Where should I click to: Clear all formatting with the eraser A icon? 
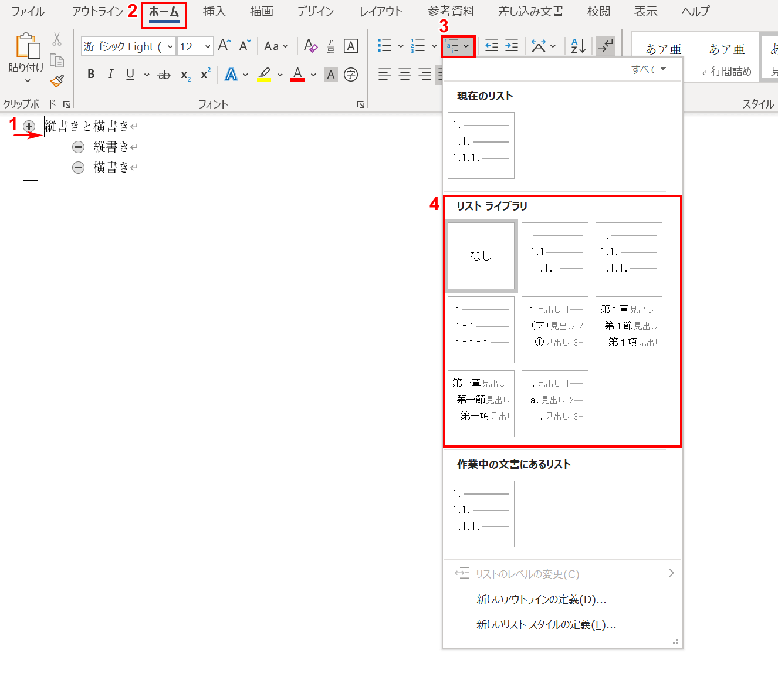[311, 46]
